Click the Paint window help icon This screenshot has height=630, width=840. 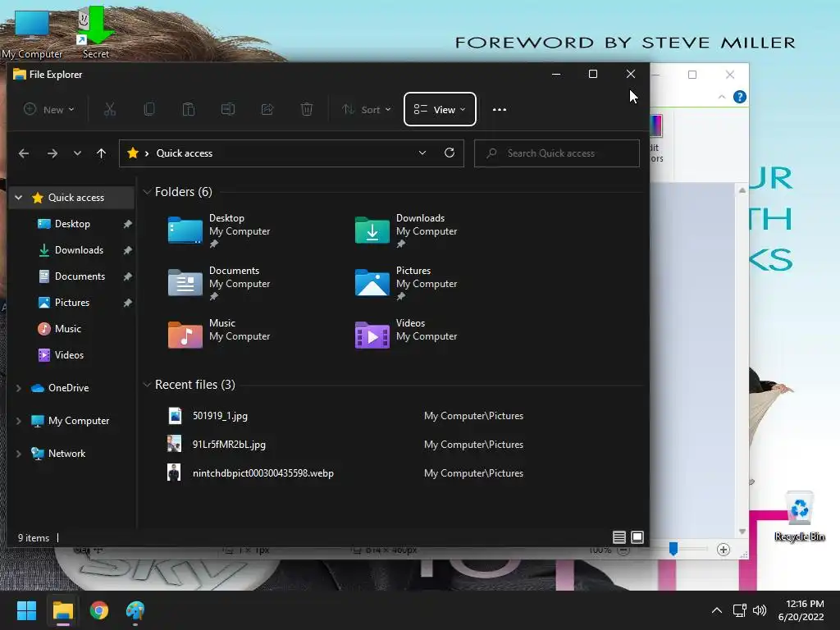tap(740, 97)
